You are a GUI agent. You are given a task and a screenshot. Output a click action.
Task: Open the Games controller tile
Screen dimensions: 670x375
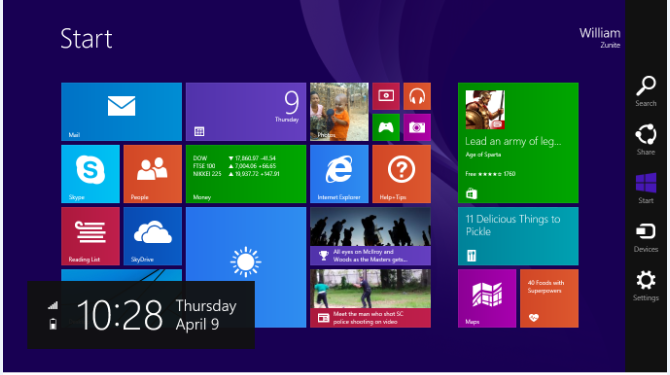pos(386,127)
